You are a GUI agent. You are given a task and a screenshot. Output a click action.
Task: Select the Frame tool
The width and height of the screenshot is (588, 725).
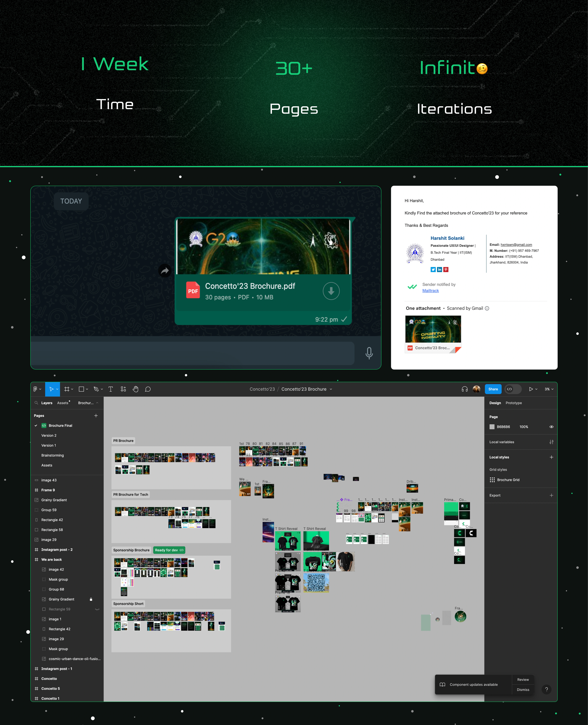pyautogui.click(x=67, y=389)
